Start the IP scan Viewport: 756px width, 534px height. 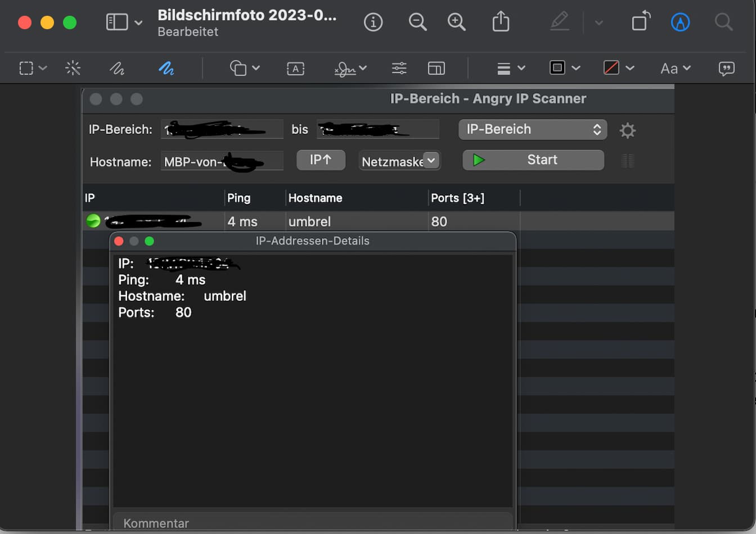click(x=533, y=160)
